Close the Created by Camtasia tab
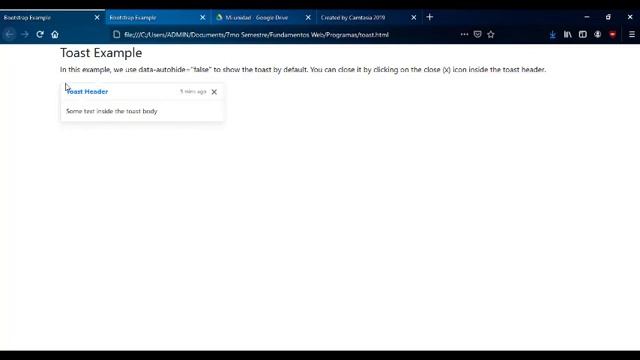Image resolution: width=640 pixels, height=360 pixels. (414, 18)
